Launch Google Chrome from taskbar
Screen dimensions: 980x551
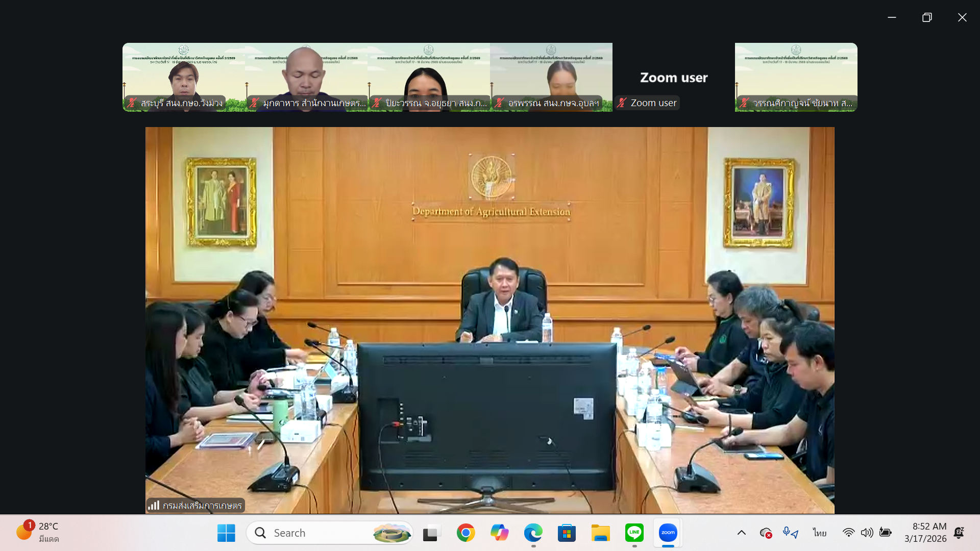(x=465, y=533)
